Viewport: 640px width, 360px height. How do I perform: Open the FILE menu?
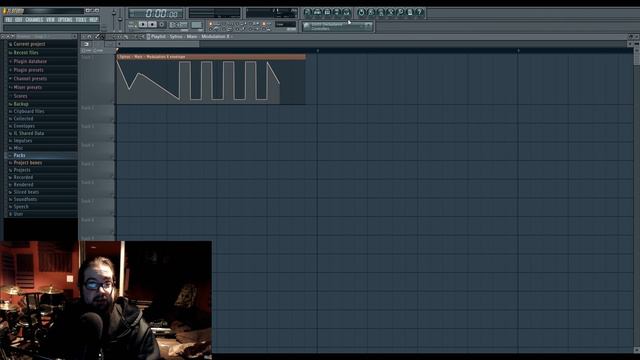(9, 20)
